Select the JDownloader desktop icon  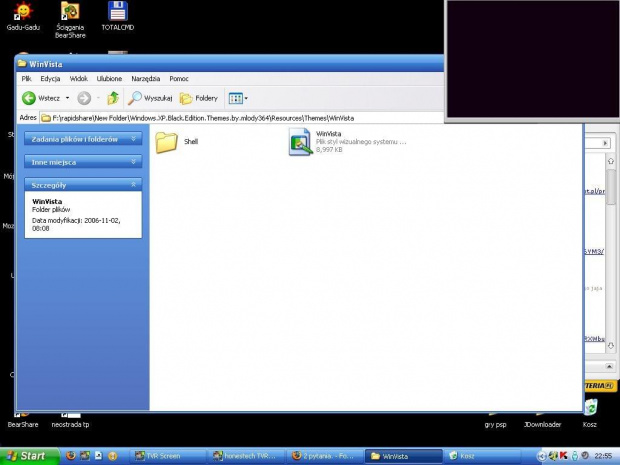[542, 423]
